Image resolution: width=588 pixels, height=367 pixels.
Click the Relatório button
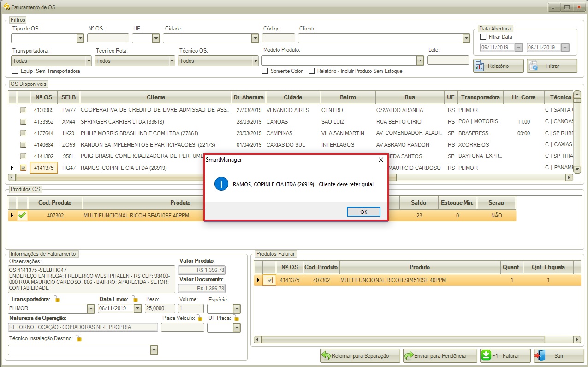click(499, 66)
